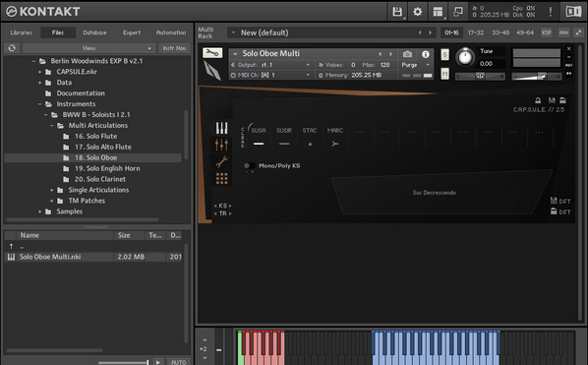Click the browser refresh icon
Image resolution: width=588 pixels, height=365 pixels.
coord(12,48)
